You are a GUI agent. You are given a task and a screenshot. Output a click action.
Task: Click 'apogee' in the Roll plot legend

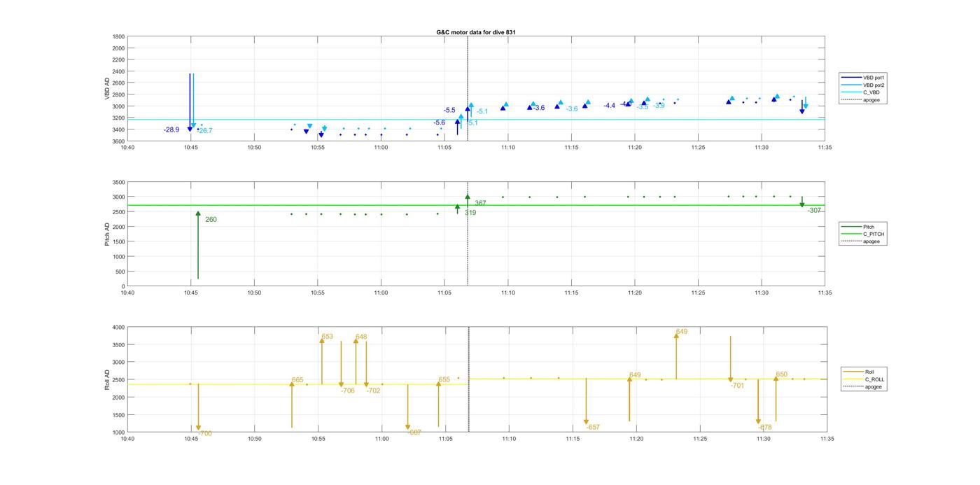(874, 386)
